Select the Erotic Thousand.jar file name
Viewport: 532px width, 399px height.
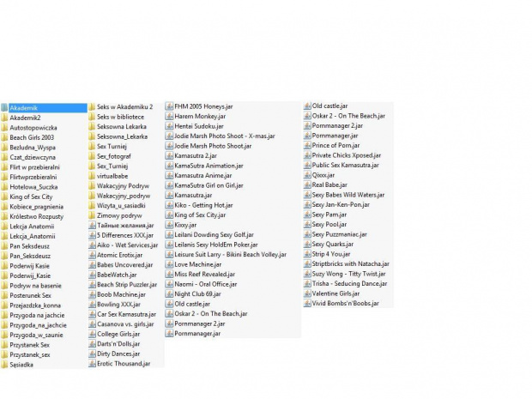pyautogui.click(x=124, y=363)
